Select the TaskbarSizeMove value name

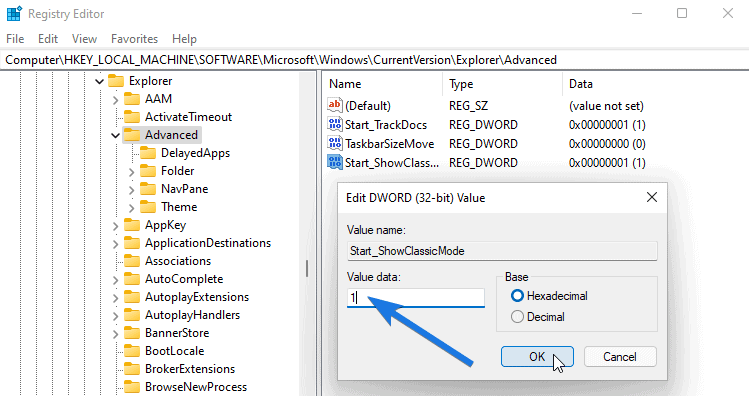[389, 144]
